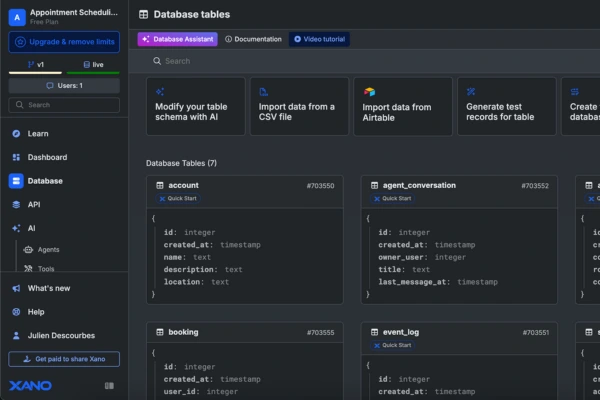Open the Learn icon in sidebar

(16, 134)
